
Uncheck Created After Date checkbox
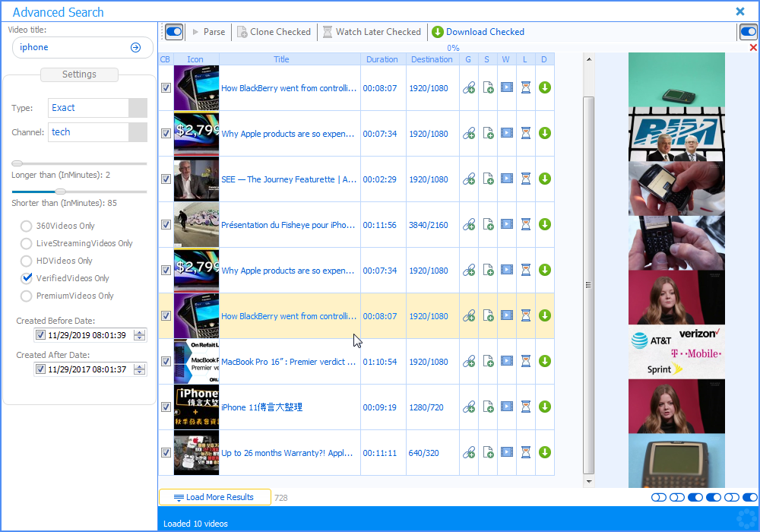[x=41, y=369]
